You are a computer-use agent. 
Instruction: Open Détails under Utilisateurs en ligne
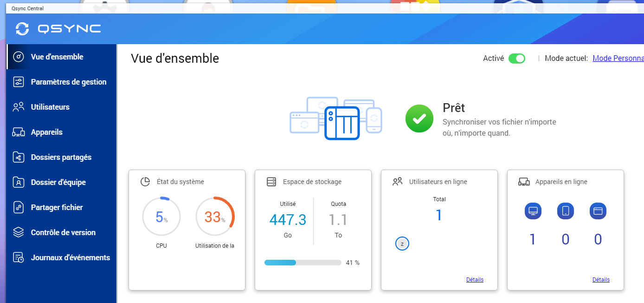click(475, 280)
